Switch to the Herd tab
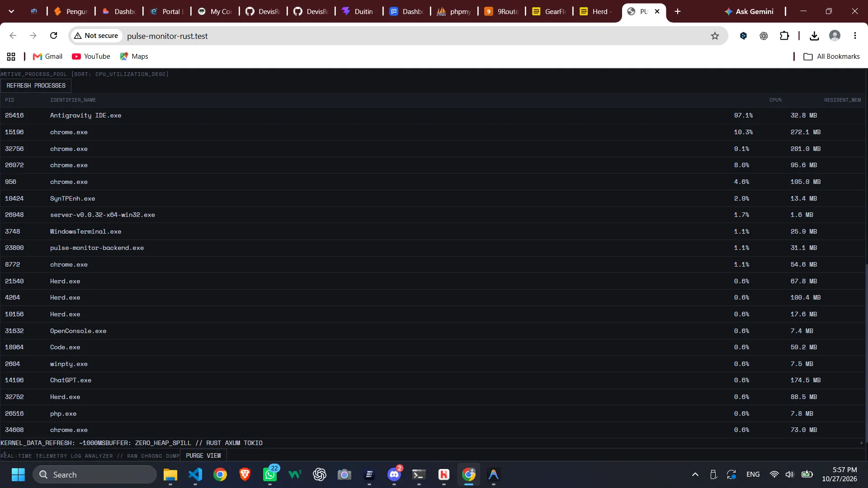This screenshot has width=868, height=488. 597,11
